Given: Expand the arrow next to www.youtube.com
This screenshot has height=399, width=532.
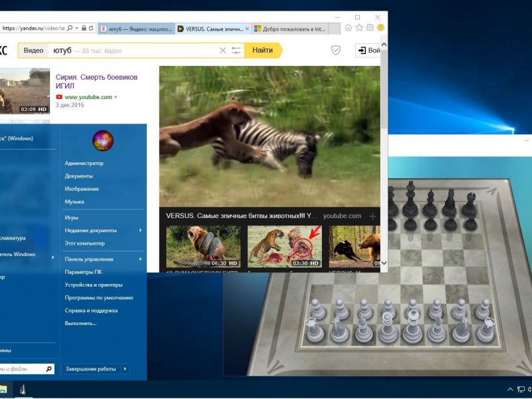Looking at the screenshot, I should pos(116,97).
